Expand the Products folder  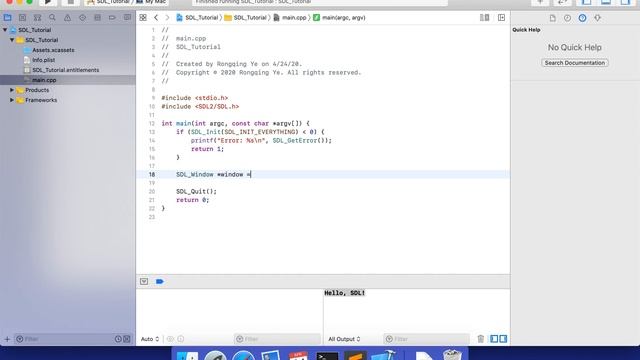[x=12, y=90]
